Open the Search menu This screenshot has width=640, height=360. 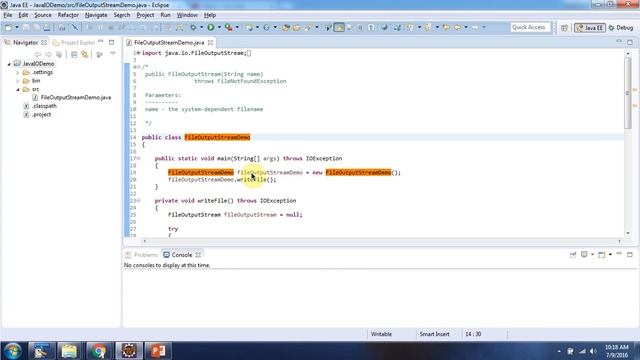click(x=122, y=15)
